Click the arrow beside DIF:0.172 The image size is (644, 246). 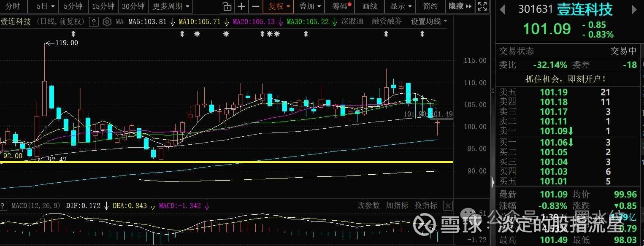[x=106, y=206]
